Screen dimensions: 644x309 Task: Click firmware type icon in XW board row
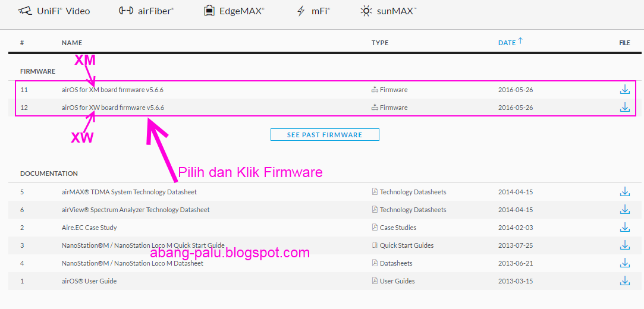point(375,107)
